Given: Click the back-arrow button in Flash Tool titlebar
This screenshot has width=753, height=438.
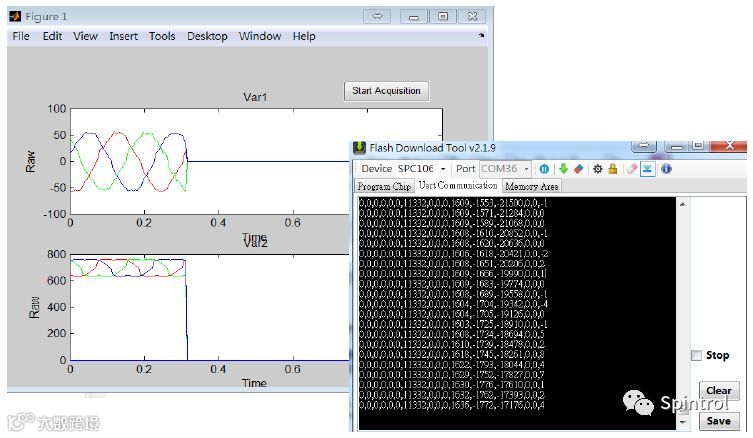Looking at the screenshot, I should click(644, 146).
